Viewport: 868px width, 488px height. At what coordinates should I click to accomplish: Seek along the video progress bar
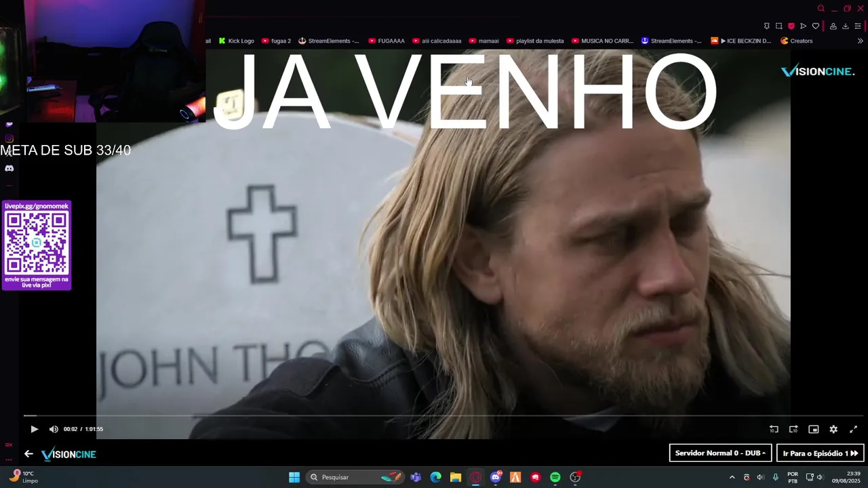coord(444,415)
